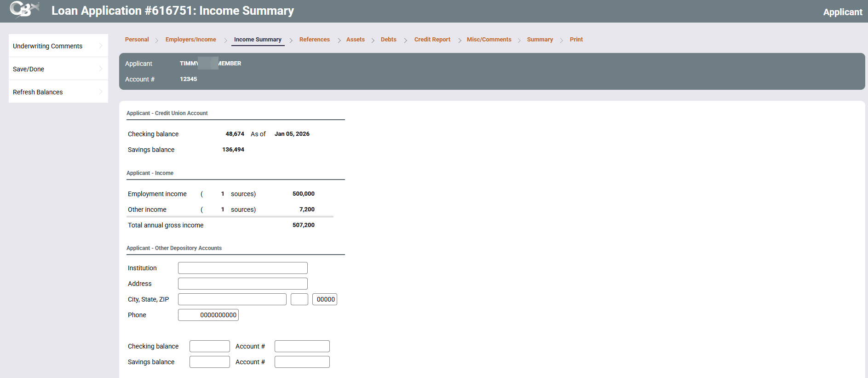Click chevron arrow beside Refresh Balances
Screen dimensions: 868x378
(x=100, y=92)
